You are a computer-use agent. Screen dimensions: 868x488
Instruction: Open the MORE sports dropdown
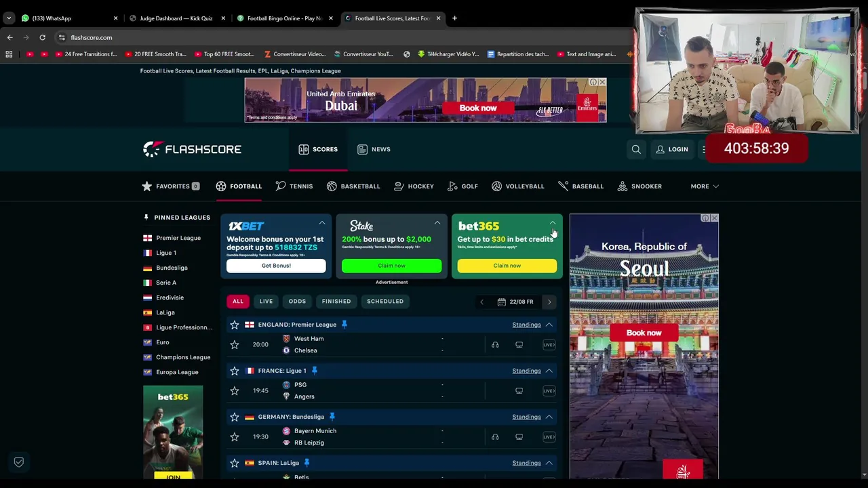click(705, 186)
